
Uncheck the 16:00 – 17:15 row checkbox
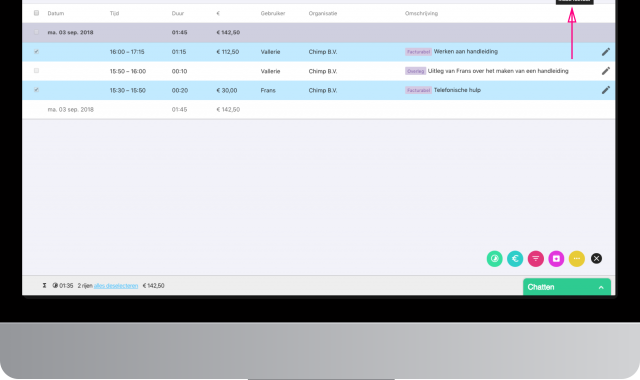coord(36,51)
